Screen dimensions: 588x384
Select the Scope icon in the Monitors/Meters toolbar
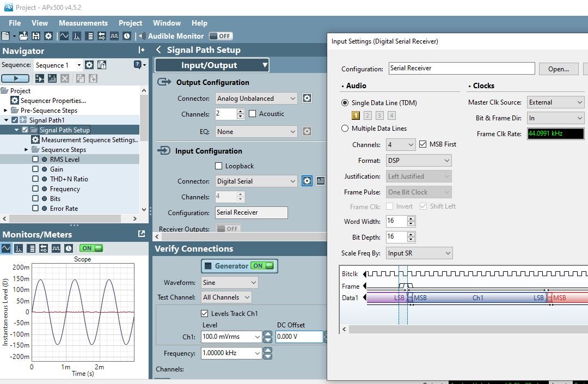(x=6, y=248)
